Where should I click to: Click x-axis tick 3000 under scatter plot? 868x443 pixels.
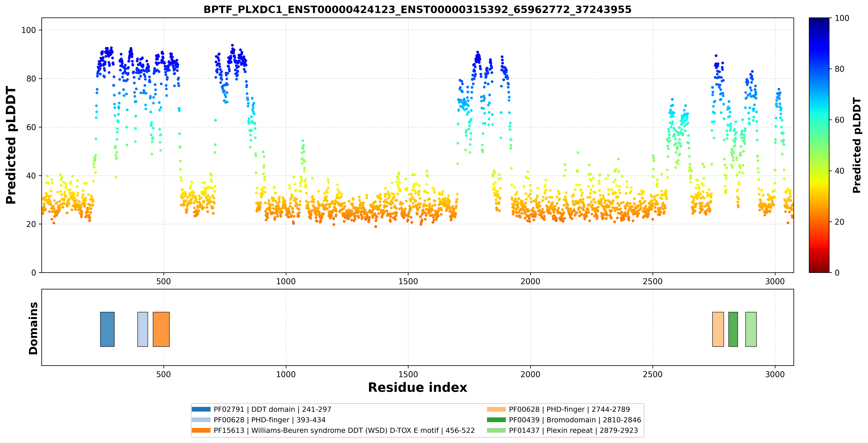pos(775,281)
